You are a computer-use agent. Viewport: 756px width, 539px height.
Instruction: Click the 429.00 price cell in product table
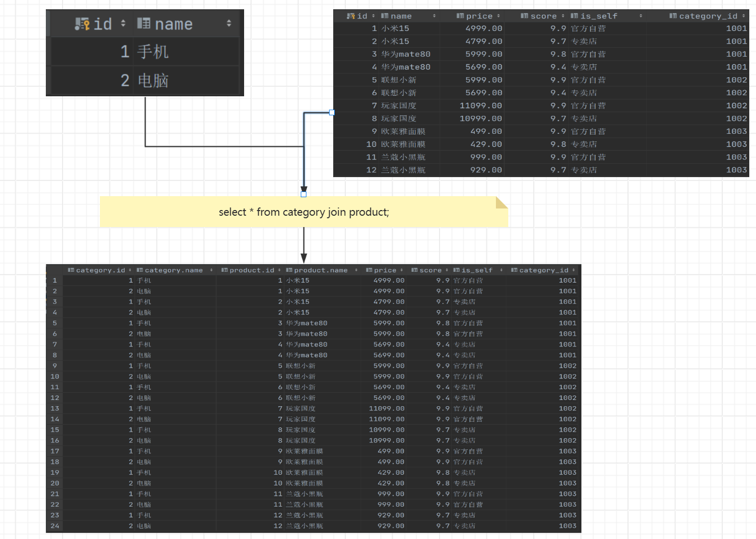coord(472,144)
